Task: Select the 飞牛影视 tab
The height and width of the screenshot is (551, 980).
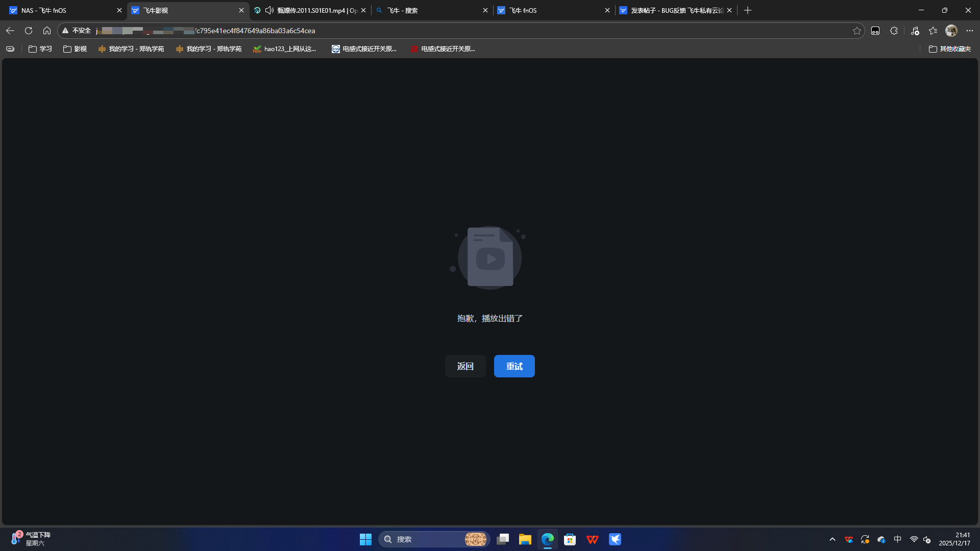Action: click(187, 10)
